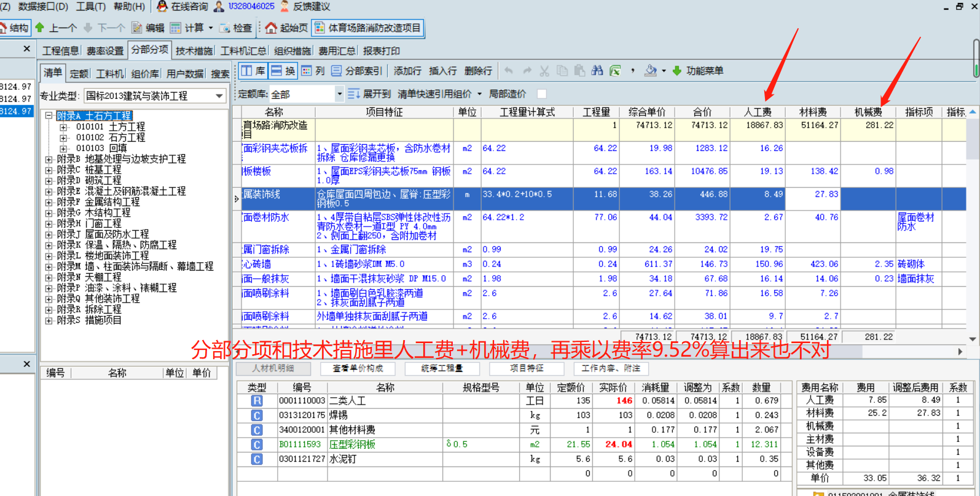980x496 pixels.
Task: Expand the 附录S 措施项目 node
Action: point(49,320)
